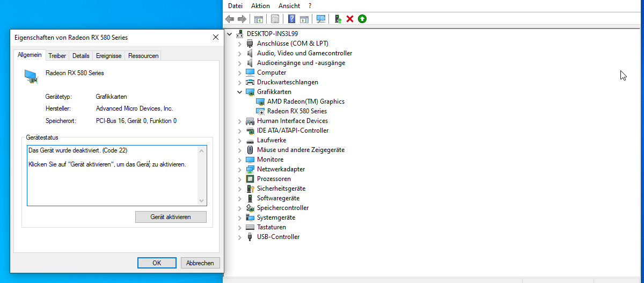Screen dimensions: 644x283
Task: Click the red X uninstall device icon
Action: click(350, 19)
